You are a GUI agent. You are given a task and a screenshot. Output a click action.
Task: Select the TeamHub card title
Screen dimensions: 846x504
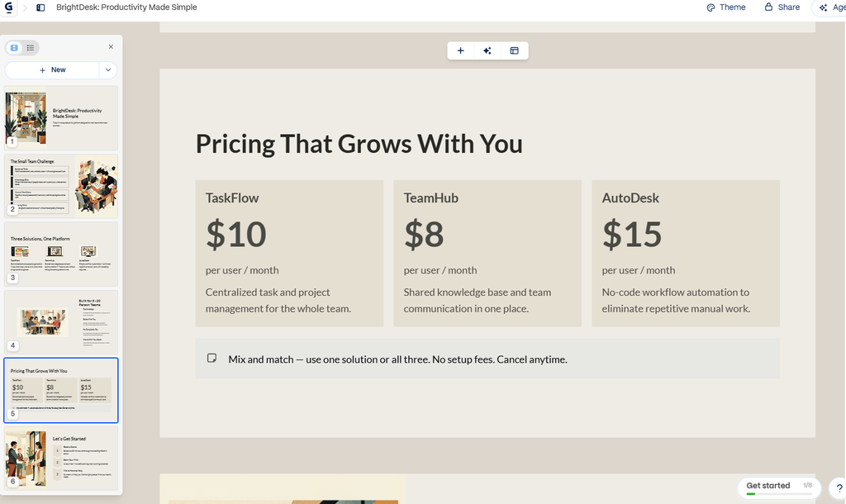(431, 198)
